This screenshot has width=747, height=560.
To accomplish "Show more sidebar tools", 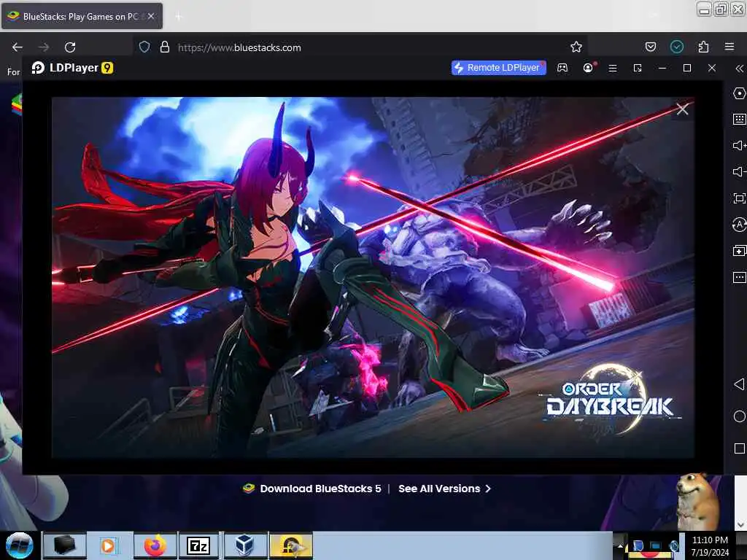I will [x=740, y=277].
